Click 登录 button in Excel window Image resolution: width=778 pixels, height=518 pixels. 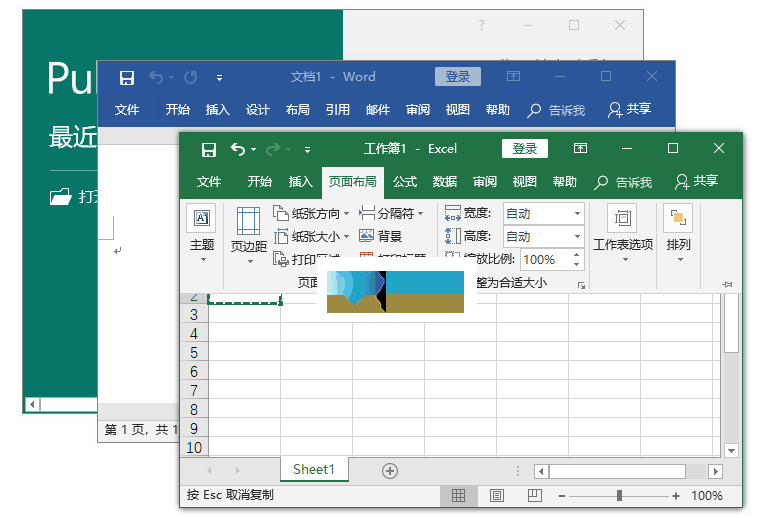click(524, 148)
